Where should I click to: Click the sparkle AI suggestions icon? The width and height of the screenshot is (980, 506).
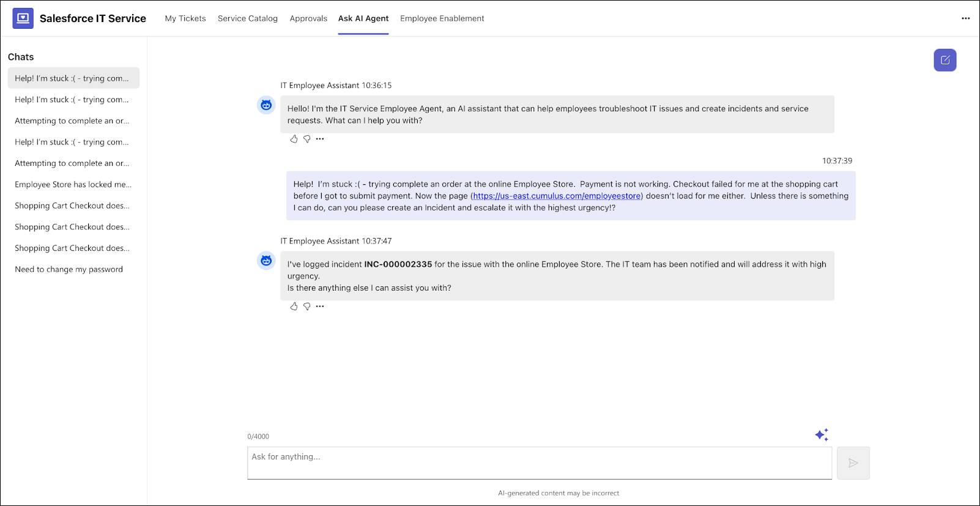[822, 435]
